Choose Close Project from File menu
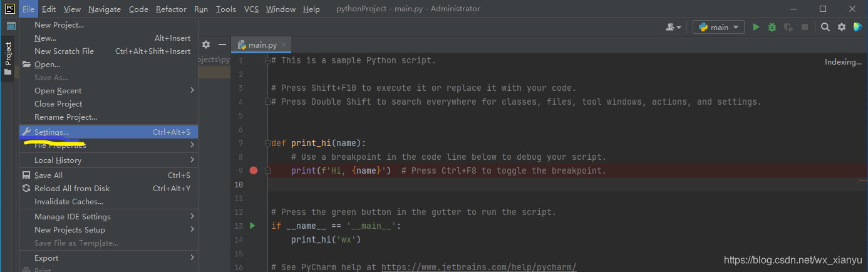The image size is (868, 272). click(109, 103)
